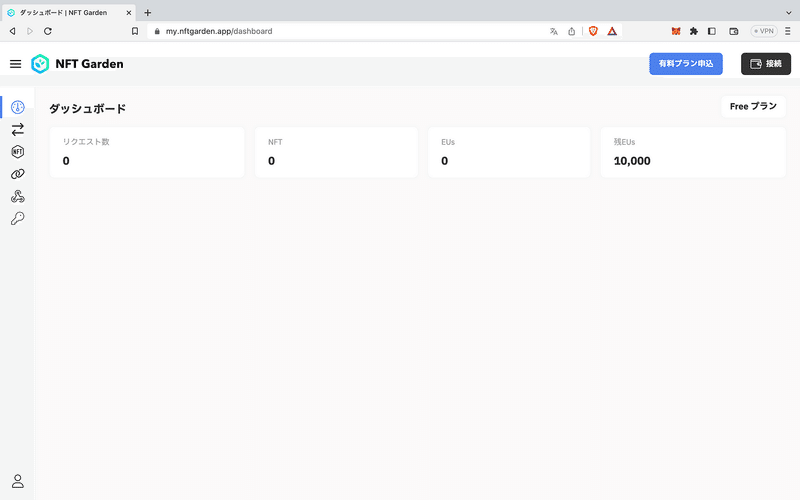Open the hamburger menu
This screenshot has width=800, height=500.
16,64
